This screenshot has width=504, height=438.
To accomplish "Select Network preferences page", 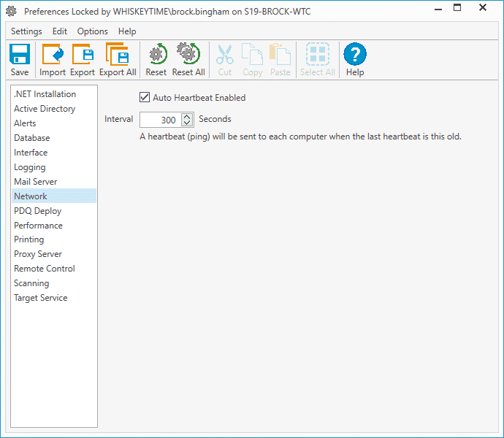I will pos(54,196).
